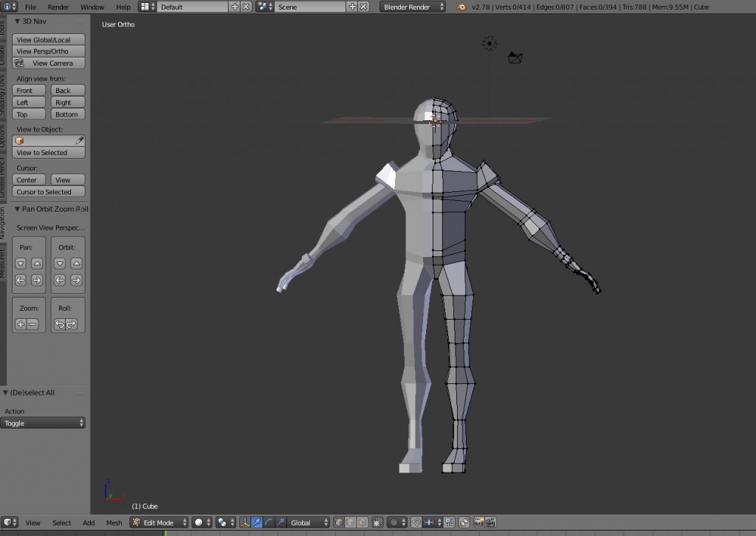The image size is (756, 536).
Task: Select the rotate manipulator icon
Action: coord(269,522)
